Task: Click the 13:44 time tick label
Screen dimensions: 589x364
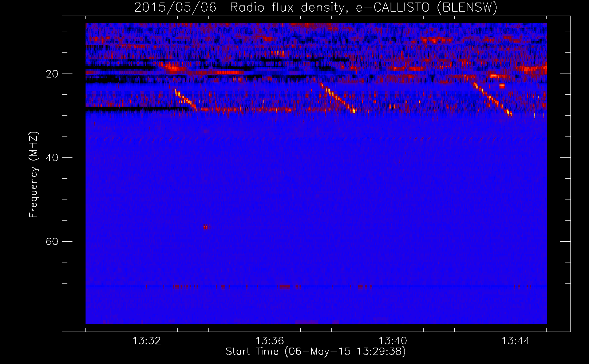Action: coord(516,341)
